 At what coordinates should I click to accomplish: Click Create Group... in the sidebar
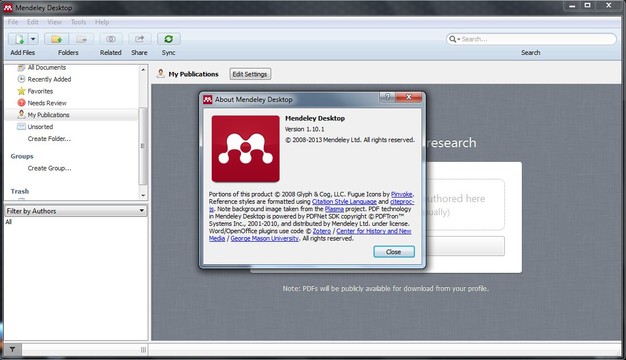point(50,168)
